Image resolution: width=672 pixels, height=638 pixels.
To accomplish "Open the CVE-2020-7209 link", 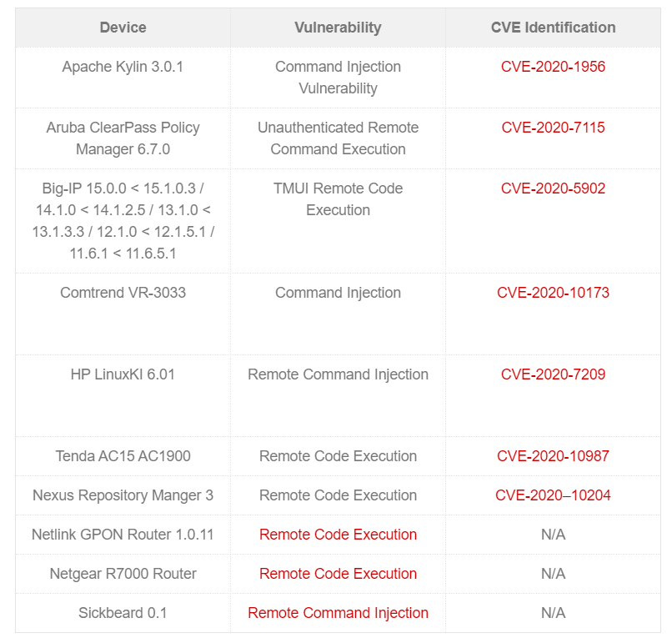I will pyautogui.click(x=553, y=374).
